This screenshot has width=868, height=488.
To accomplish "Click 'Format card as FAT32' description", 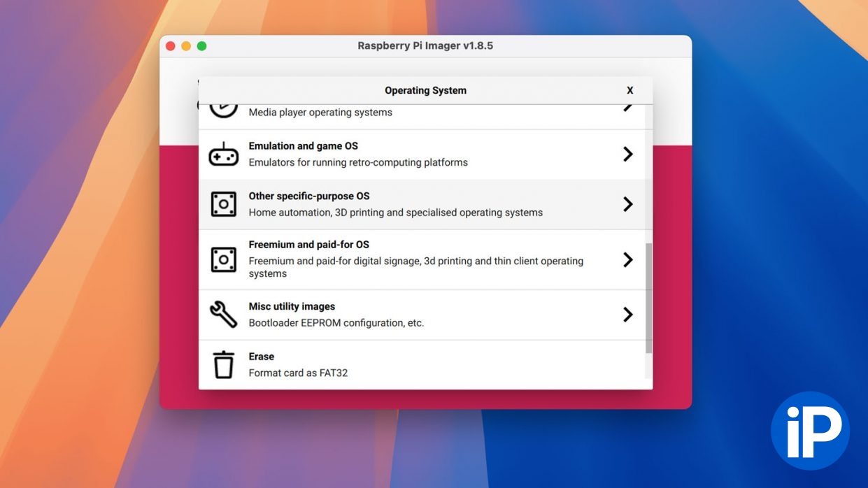I will 298,373.
